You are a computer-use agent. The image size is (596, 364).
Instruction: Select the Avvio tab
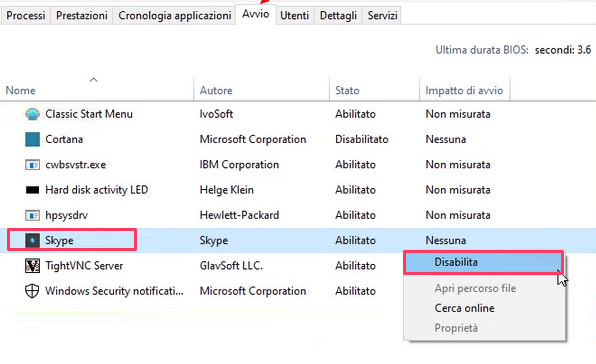tap(255, 14)
